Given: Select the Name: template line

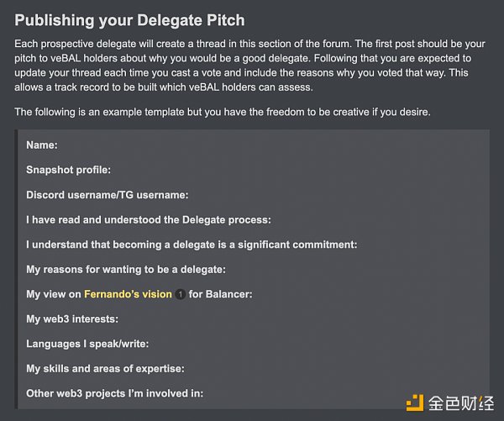Looking at the screenshot, I should point(42,145).
